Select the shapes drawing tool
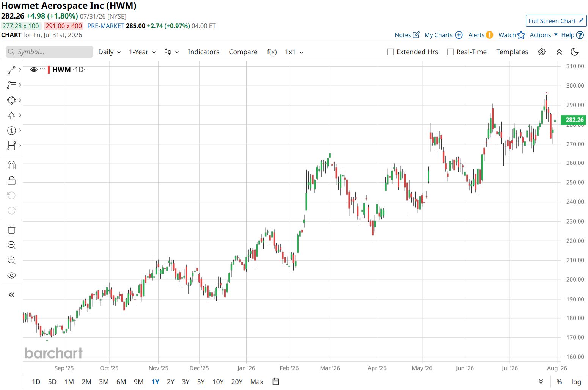 click(x=11, y=100)
